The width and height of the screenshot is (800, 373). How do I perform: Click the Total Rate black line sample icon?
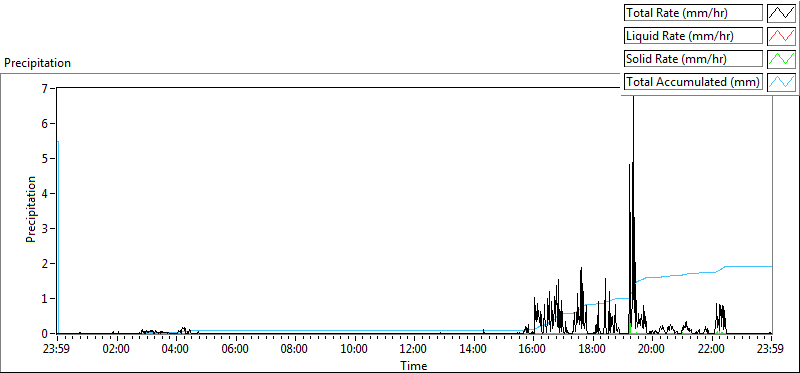(x=781, y=13)
